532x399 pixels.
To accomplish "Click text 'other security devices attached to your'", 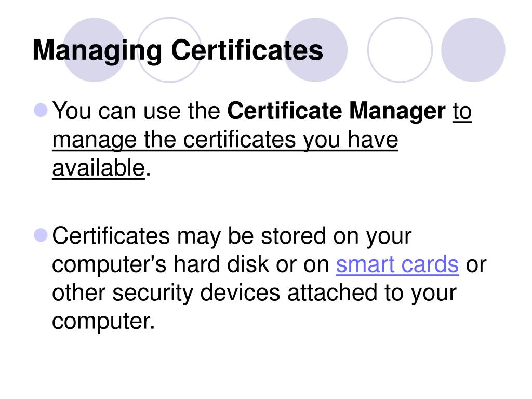I will pyautogui.click(x=254, y=293).
